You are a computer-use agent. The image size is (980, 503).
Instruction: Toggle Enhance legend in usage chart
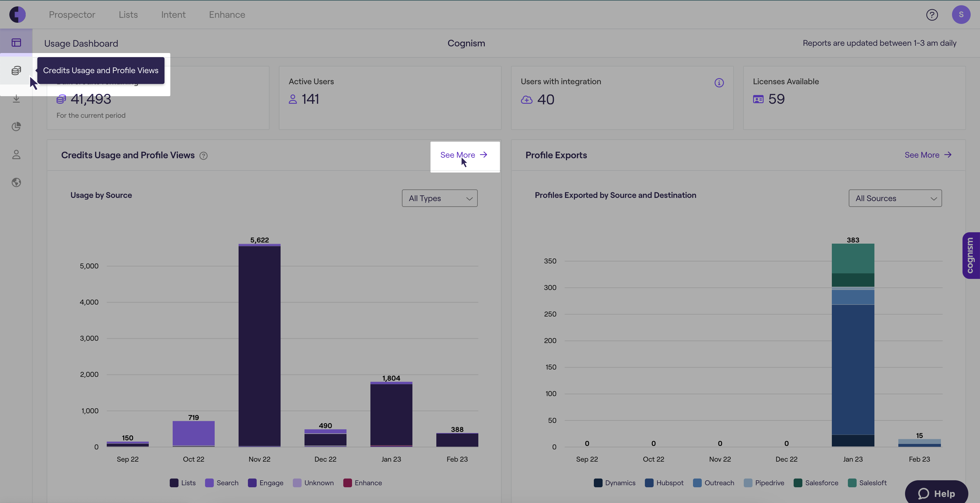click(x=363, y=483)
